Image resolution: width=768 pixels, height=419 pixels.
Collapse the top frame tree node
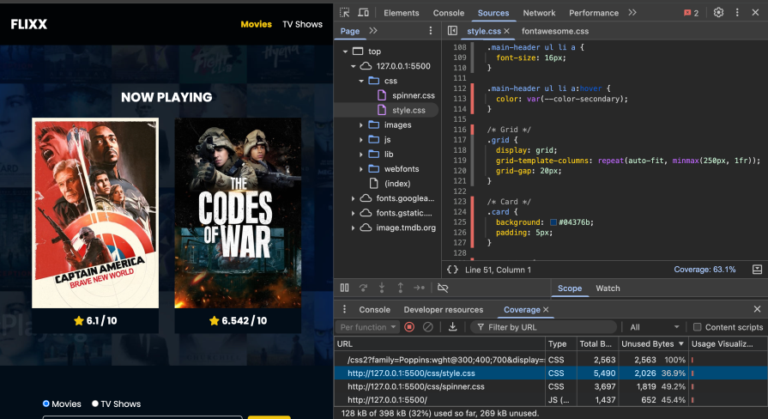(x=345, y=51)
